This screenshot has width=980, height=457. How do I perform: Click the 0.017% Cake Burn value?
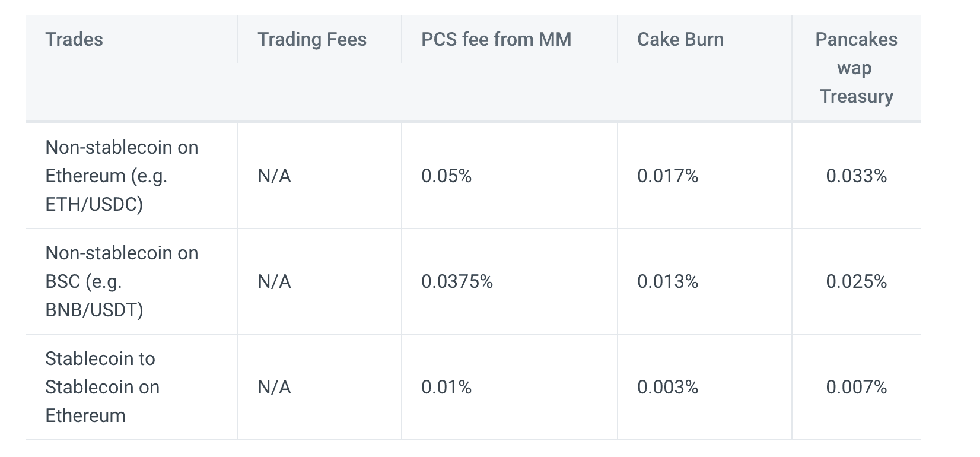pyautogui.click(x=667, y=176)
